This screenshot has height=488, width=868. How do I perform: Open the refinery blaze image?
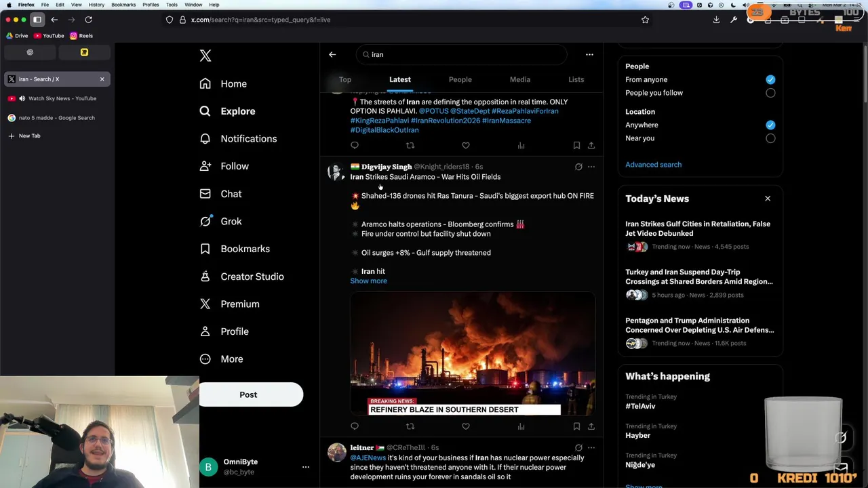[473, 354]
